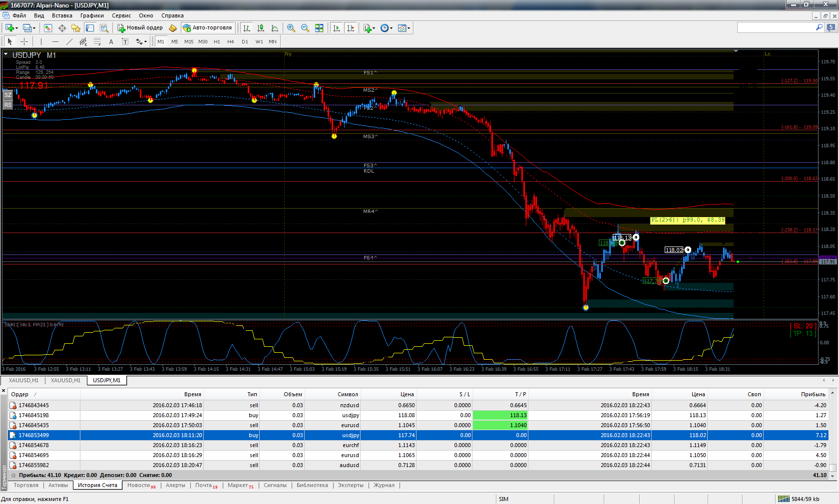Select the crosshair cursor tool
839x504 pixels.
pyautogui.click(x=24, y=41)
